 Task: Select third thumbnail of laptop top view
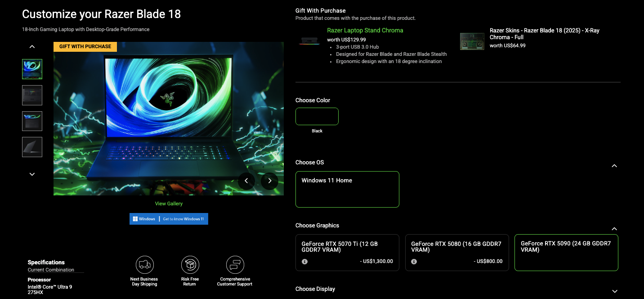(x=32, y=121)
